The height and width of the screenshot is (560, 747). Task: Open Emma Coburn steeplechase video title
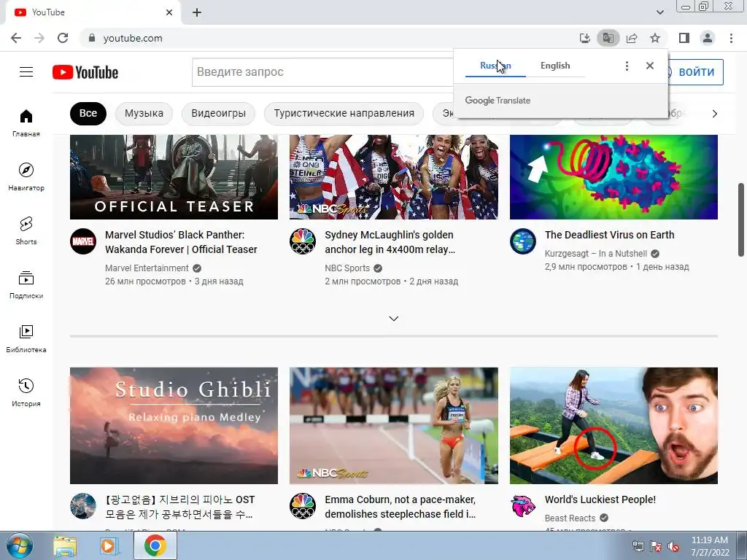click(x=400, y=507)
